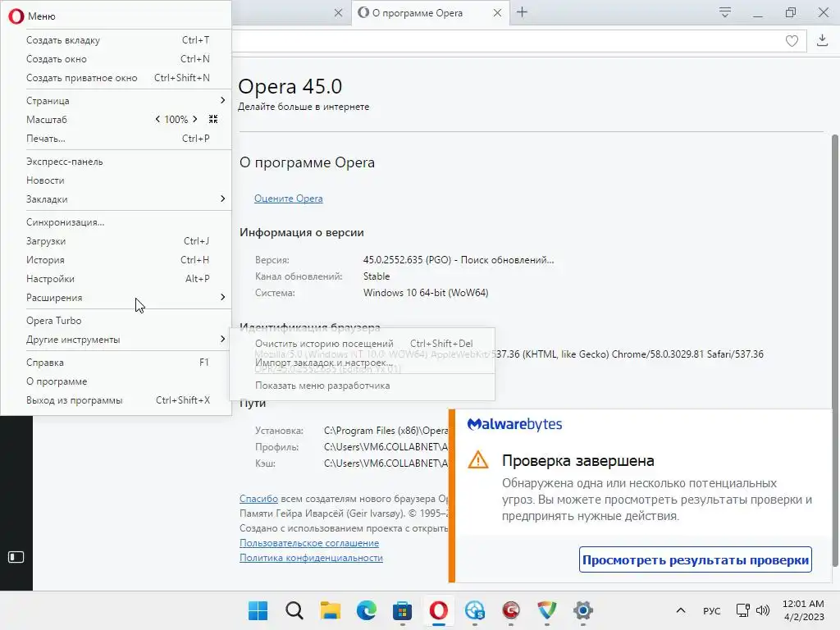This screenshot has width=840, height=630.
Task: Click the volume speaker icon in the tray
Action: click(762, 610)
